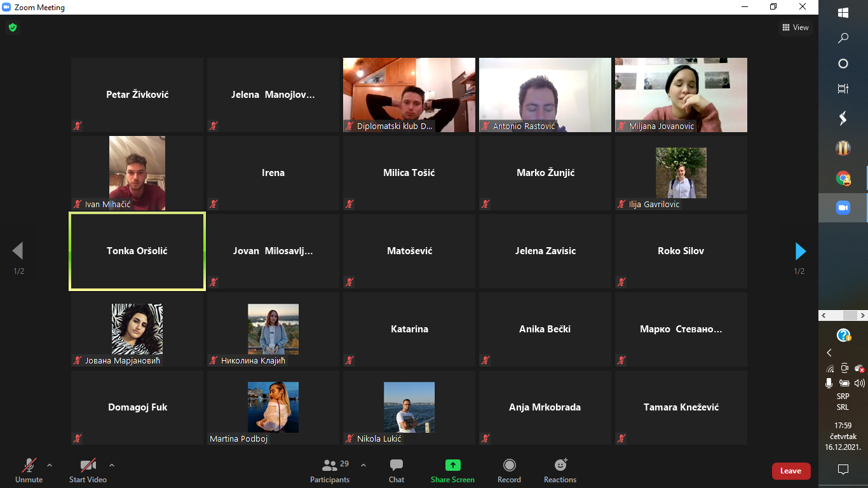Screen dimensions: 868x488
Task: Unmute the microphone
Action: coord(29,471)
